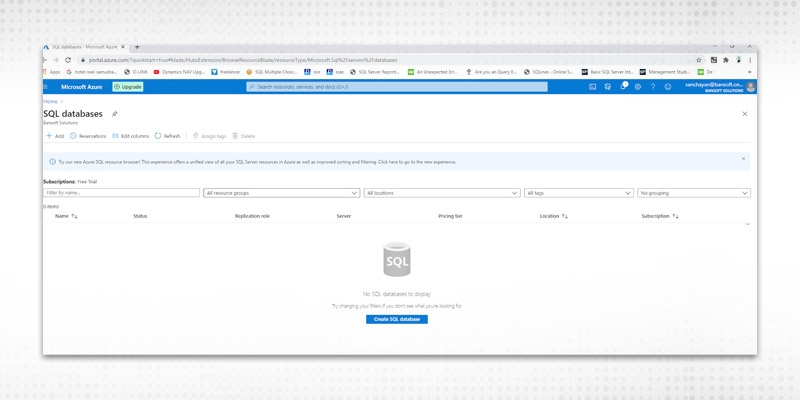
Task: Open the sanchayan account menu
Action: tap(719, 87)
